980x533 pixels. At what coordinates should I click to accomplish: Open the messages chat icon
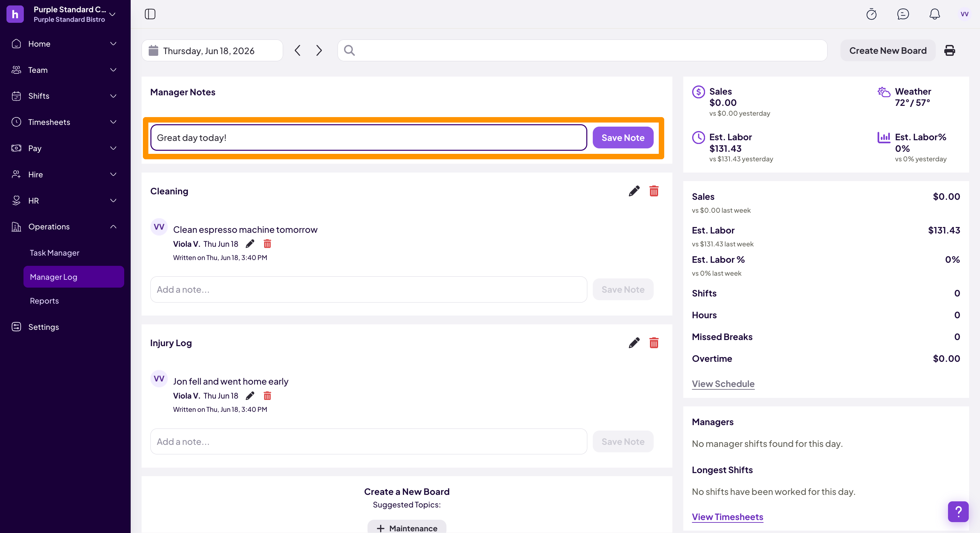click(x=903, y=14)
